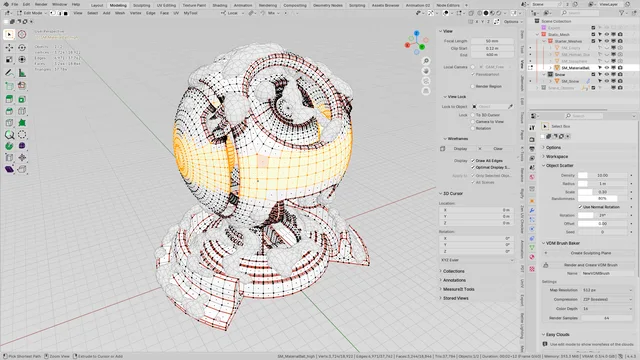The width and height of the screenshot is (640, 360).
Task: Click the viewport zoom magnifier icon
Action: pos(426,61)
